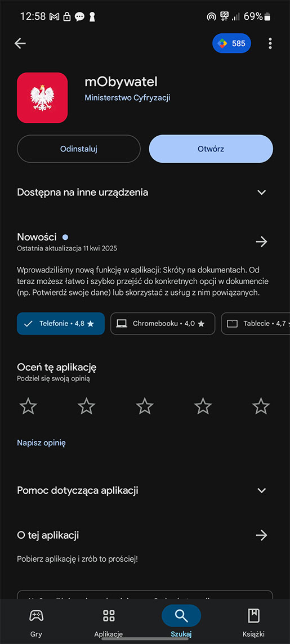The height and width of the screenshot is (644, 290).
Task: Tap the mObywatel eagle app icon
Action: (x=42, y=98)
